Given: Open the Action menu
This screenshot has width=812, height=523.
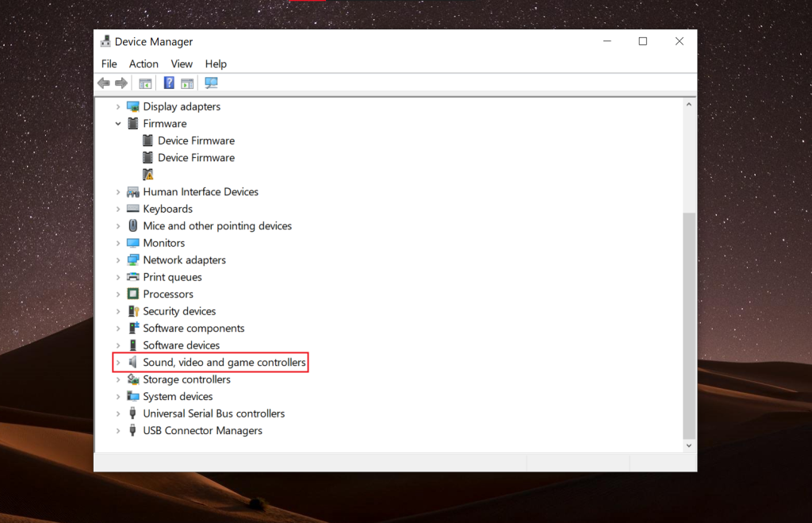Looking at the screenshot, I should point(144,63).
